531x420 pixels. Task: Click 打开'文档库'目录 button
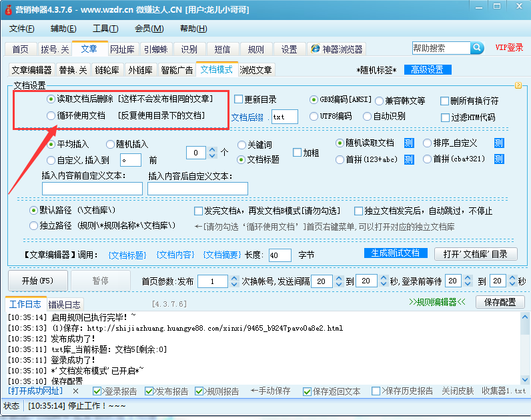476,254
